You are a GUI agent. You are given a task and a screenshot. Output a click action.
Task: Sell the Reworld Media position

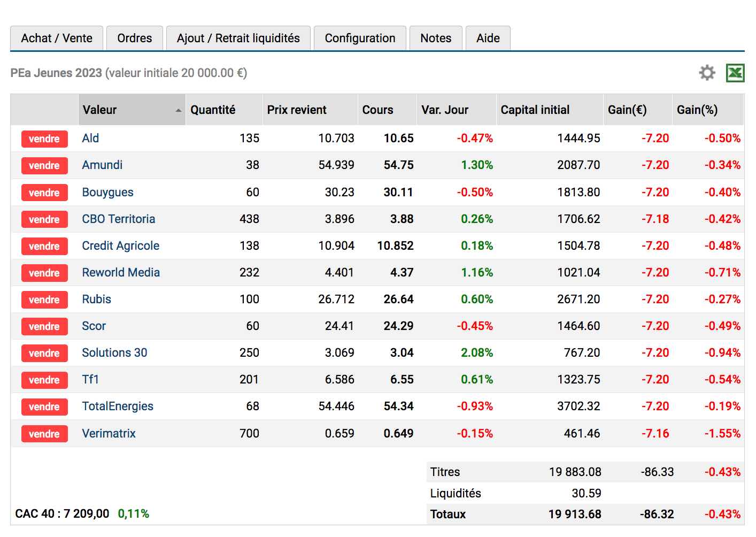click(44, 273)
